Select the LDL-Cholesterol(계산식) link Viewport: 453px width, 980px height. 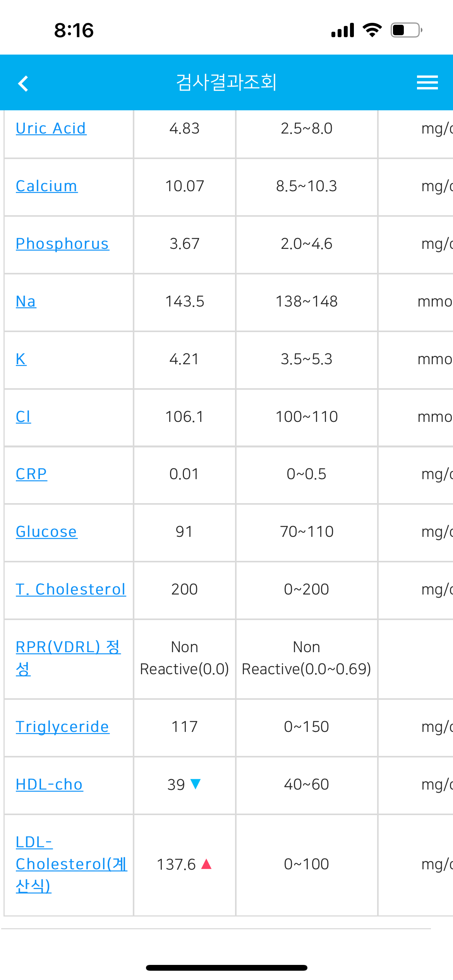(72, 864)
